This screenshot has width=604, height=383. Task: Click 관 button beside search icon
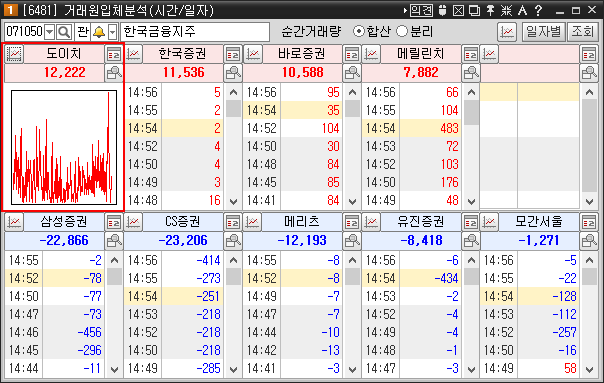tap(83, 32)
